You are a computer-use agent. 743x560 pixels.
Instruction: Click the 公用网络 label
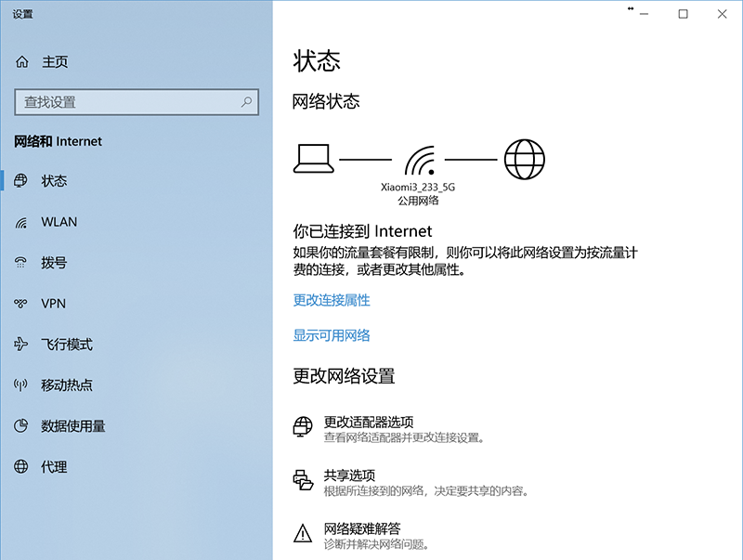tap(418, 201)
